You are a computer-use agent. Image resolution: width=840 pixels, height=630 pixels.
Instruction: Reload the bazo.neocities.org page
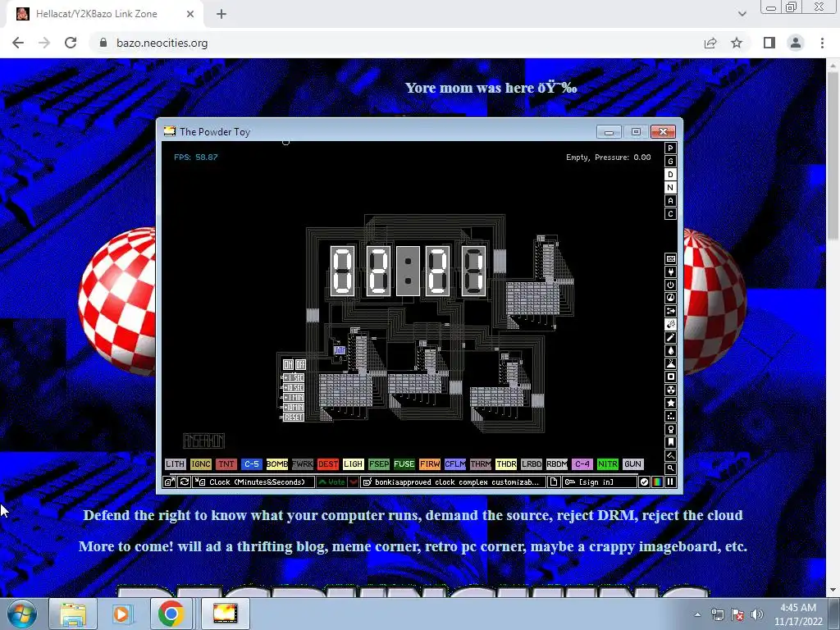coord(71,43)
